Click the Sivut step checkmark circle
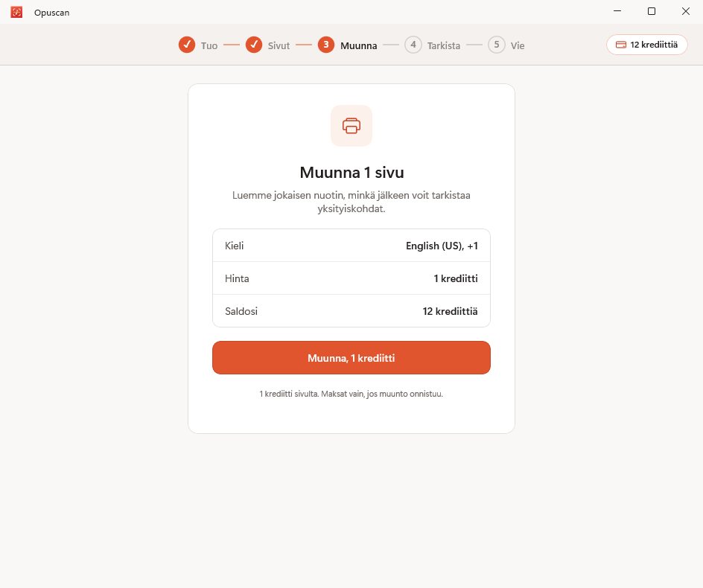703x588 pixels. [254, 45]
